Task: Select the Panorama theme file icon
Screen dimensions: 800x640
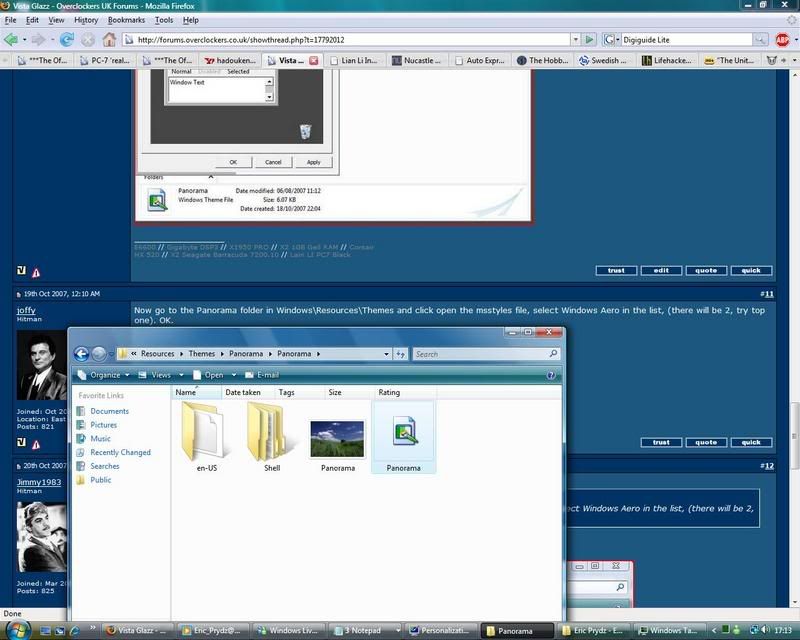Action: pos(404,437)
